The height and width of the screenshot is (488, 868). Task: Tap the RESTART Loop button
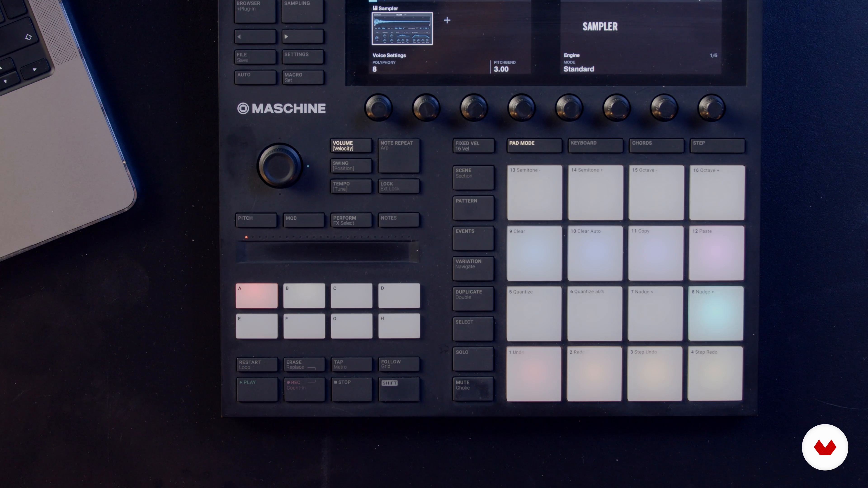tap(257, 364)
